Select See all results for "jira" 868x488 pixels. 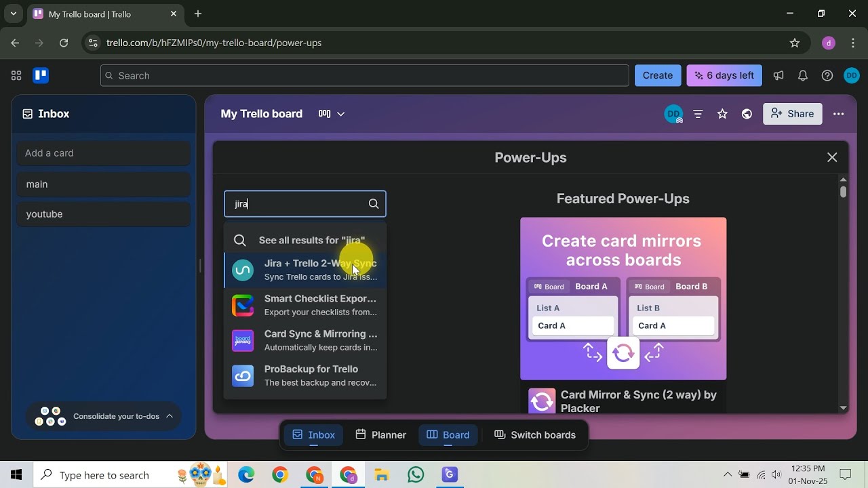coord(305,240)
